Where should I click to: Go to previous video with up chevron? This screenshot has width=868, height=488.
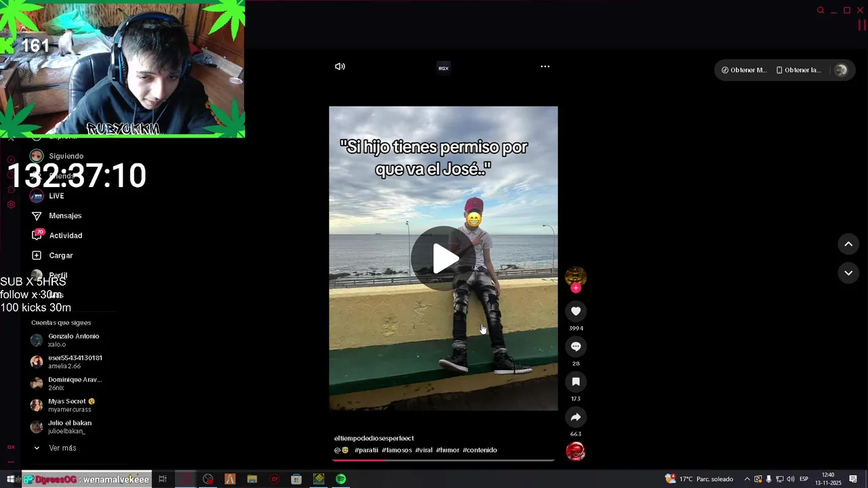pyautogui.click(x=848, y=244)
